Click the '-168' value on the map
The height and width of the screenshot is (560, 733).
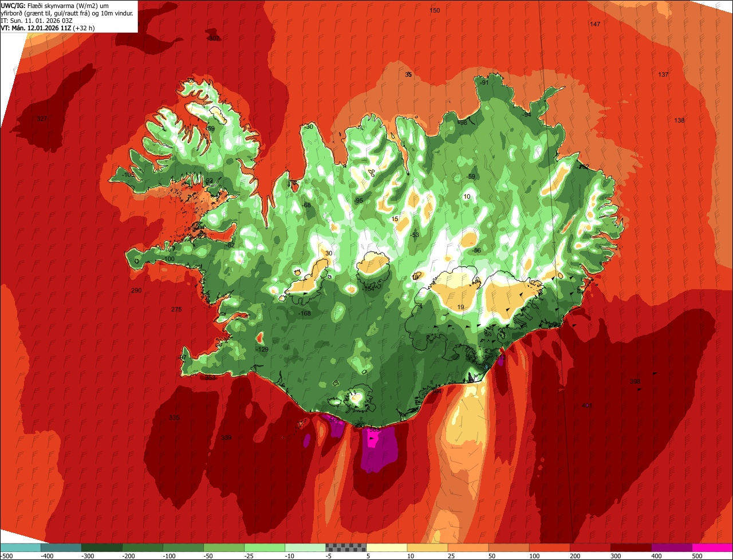(305, 313)
